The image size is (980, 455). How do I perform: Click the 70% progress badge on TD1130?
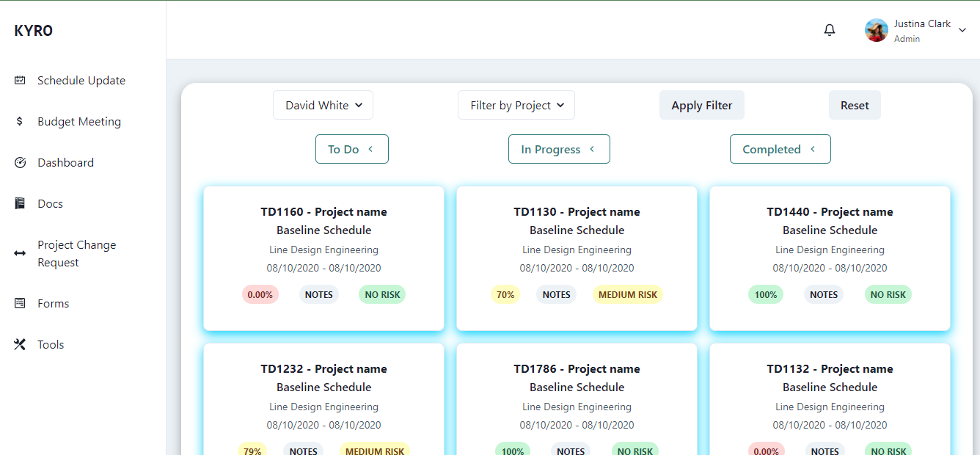pyautogui.click(x=505, y=294)
